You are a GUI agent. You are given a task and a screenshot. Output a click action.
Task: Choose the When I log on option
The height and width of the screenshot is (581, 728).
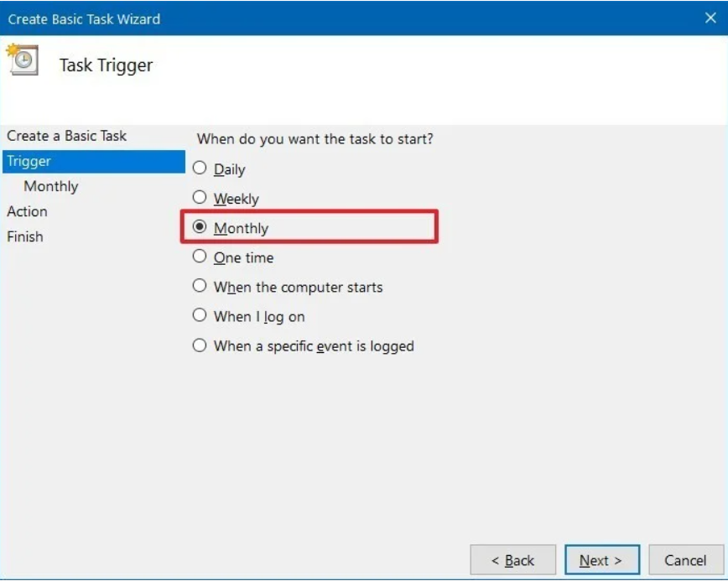point(200,316)
